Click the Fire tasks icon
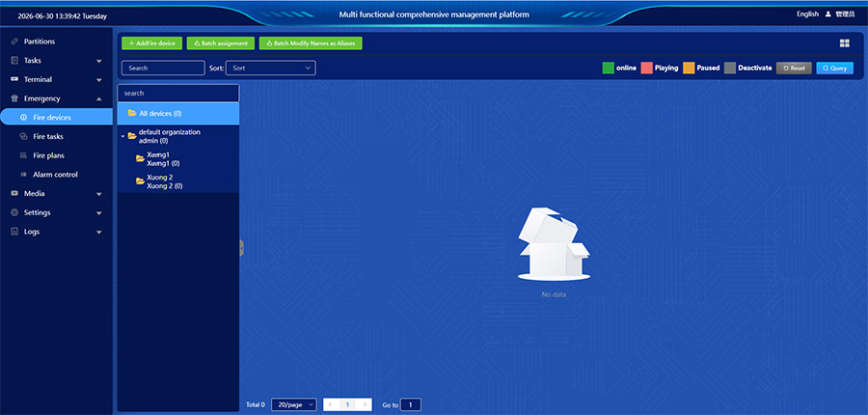868x415 pixels. tap(23, 136)
